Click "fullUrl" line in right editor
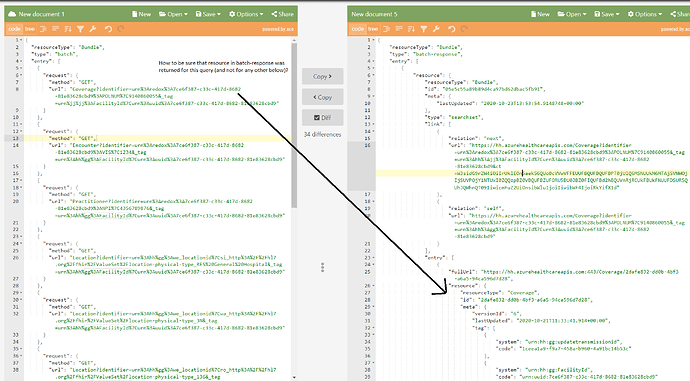The image size is (690, 381). [563, 275]
